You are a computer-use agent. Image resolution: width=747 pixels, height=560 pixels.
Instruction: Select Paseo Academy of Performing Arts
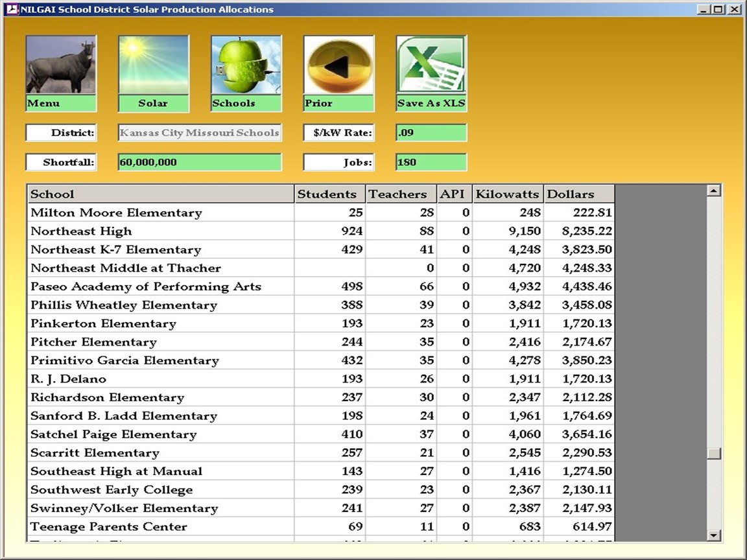tap(320, 286)
